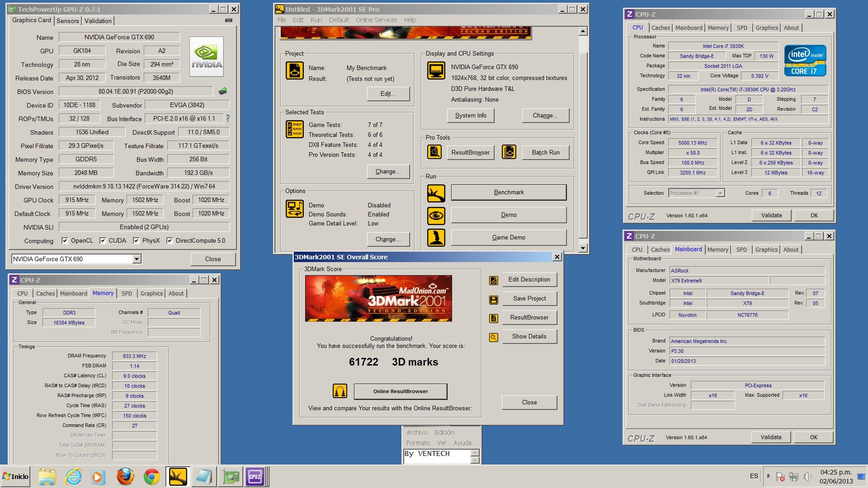The image size is (868, 488).
Task: Click Validate in the top CPU-Z window
Action: [771, 215]
